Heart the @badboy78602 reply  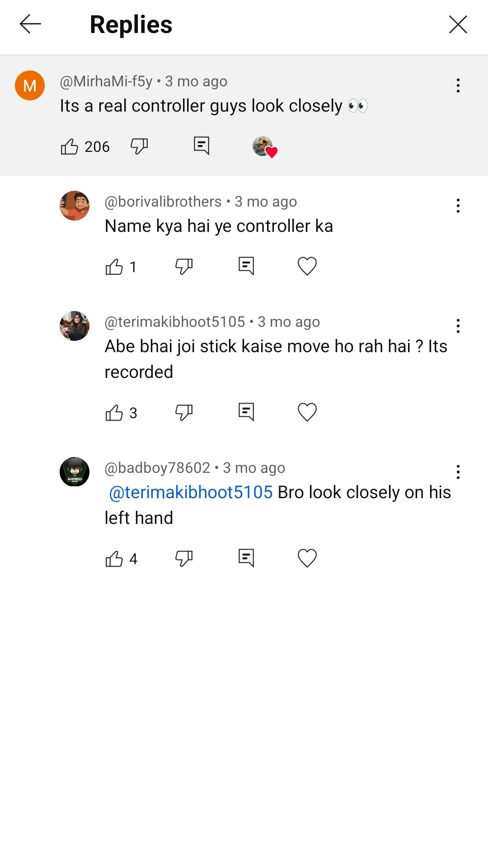pos(307,558)
